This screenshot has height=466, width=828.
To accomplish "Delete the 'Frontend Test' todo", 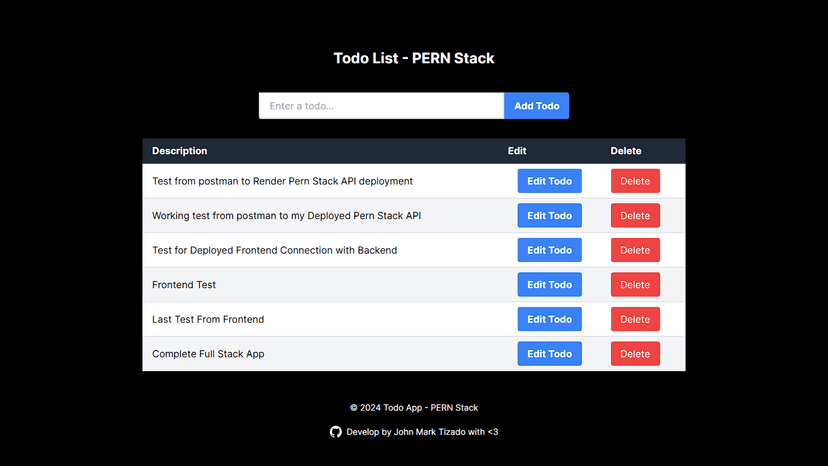I will click(x=635, y=285).
